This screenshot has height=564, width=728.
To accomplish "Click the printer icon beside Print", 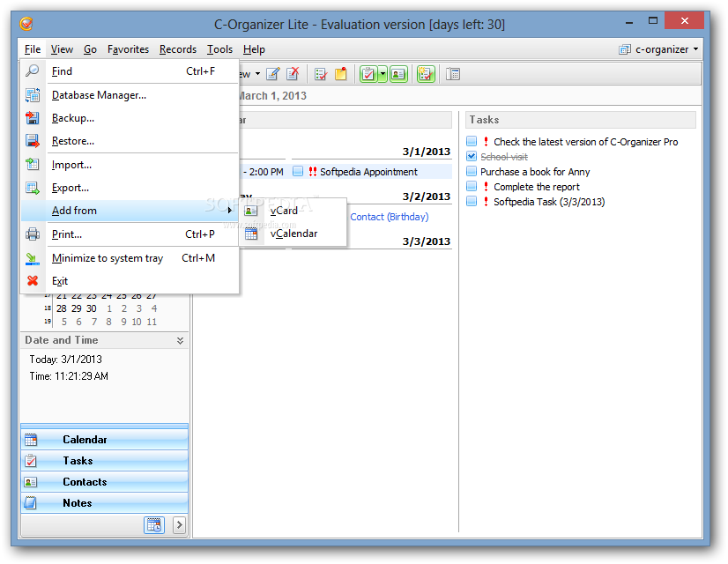I will pyautogui.click(x=32, y=234).
